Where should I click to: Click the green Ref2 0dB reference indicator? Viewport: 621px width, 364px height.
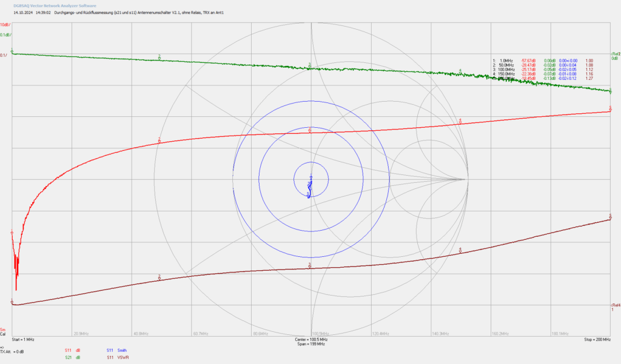pos(615,56)
